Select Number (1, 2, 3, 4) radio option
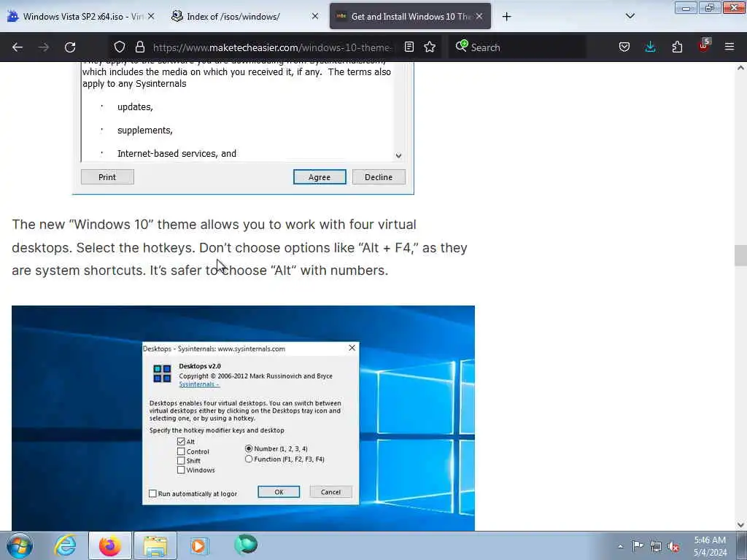This screenshot has height=560, width=747. (249, 448)
